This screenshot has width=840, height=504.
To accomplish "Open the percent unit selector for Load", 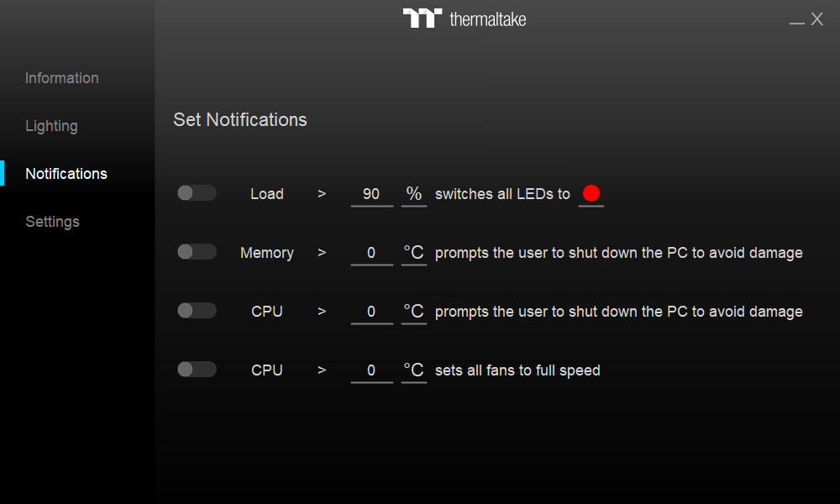I will [414, 194].
